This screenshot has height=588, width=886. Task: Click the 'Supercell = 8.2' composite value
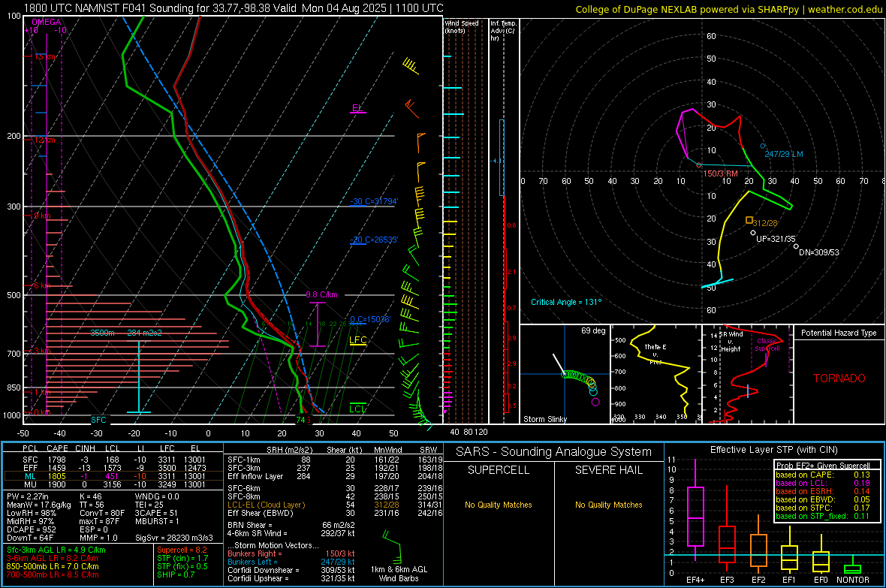coord(182,550)
